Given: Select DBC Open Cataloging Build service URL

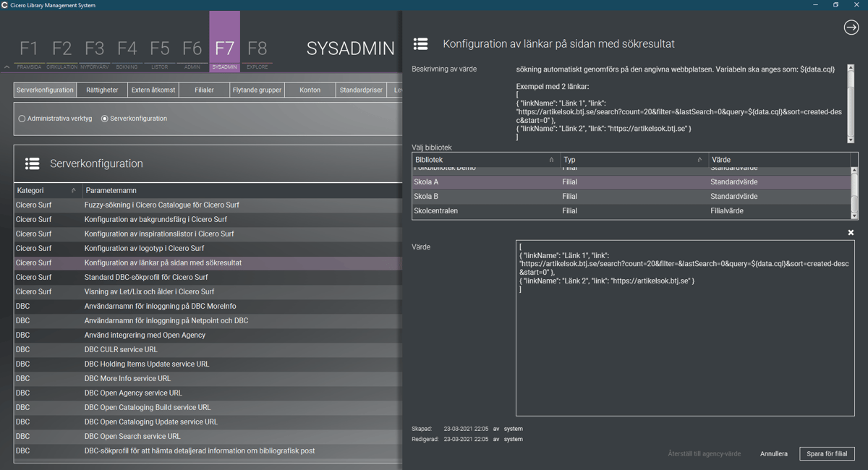Looking at the screenshot, I should click(x=208, y=407).
